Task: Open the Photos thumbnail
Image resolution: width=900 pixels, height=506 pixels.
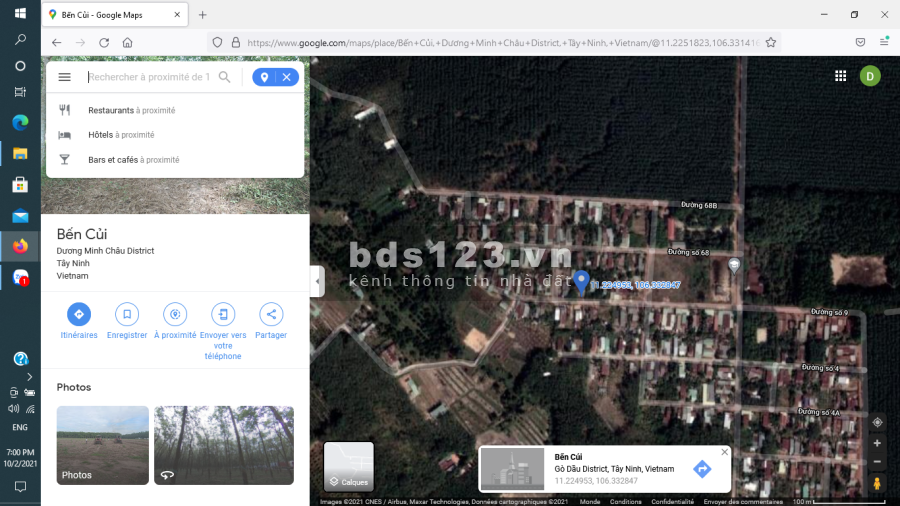Action: pos(103,445)
